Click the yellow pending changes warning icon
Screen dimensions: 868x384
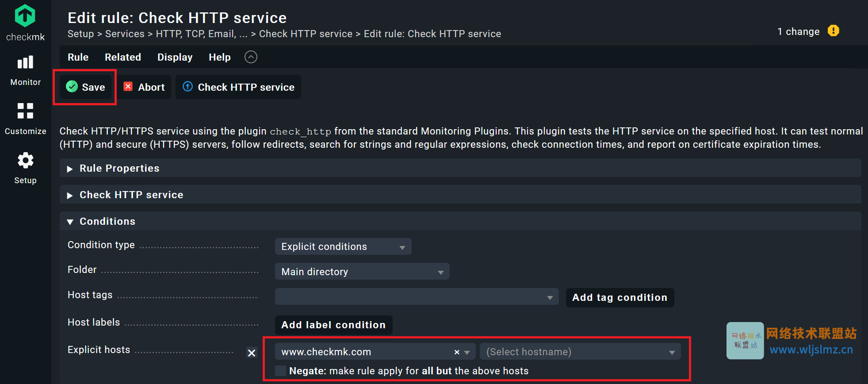(833, 31)
